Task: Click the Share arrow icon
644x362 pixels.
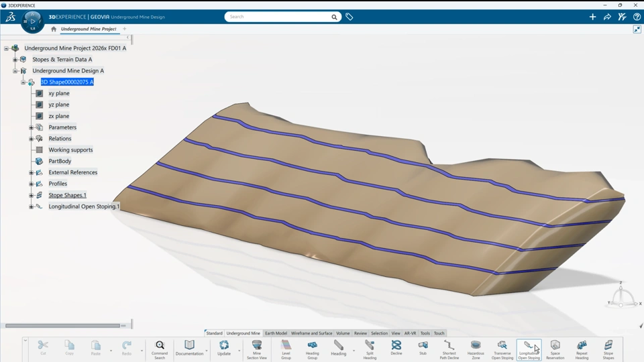Action: click(x=607, y=17)
